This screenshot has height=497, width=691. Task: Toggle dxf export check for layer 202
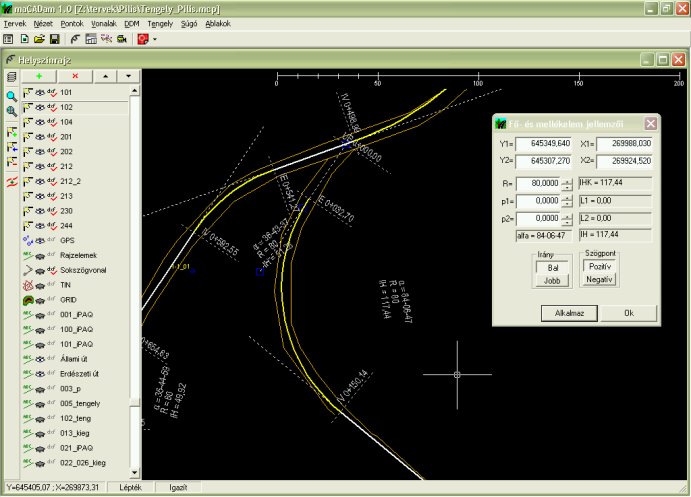(52, 152)
